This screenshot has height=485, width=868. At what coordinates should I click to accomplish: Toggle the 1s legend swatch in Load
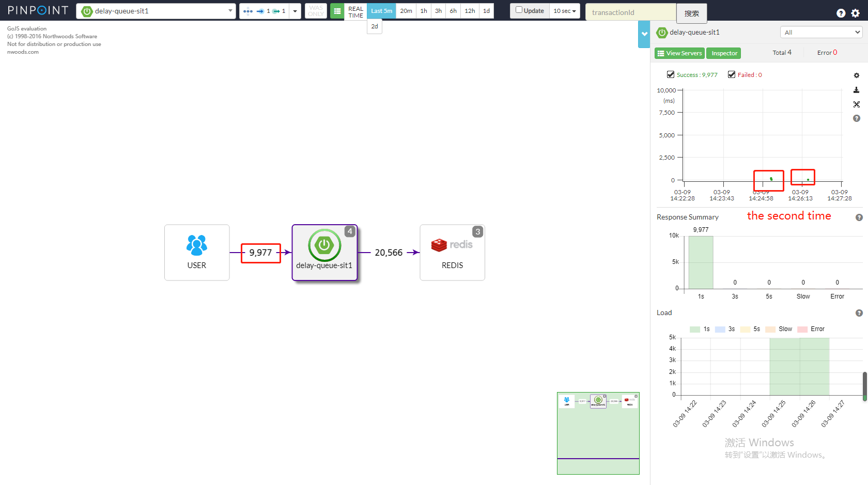click(695, 329)
